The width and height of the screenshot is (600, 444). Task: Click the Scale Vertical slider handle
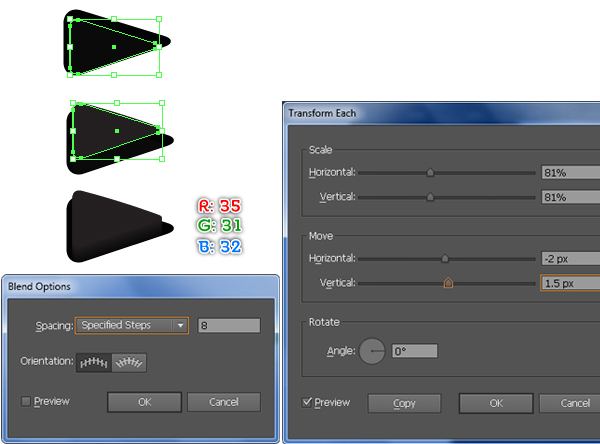430,197
